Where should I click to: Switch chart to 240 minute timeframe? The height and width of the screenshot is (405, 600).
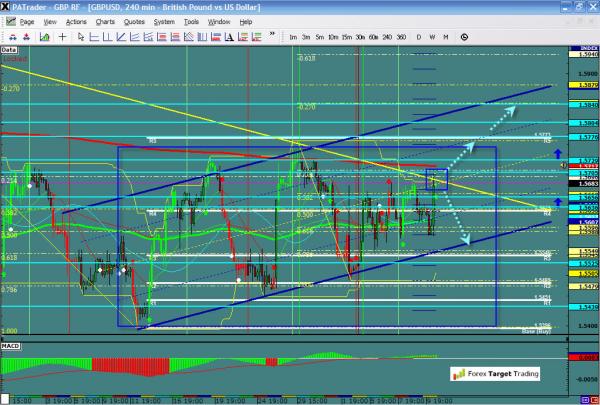tap(387, 37)
